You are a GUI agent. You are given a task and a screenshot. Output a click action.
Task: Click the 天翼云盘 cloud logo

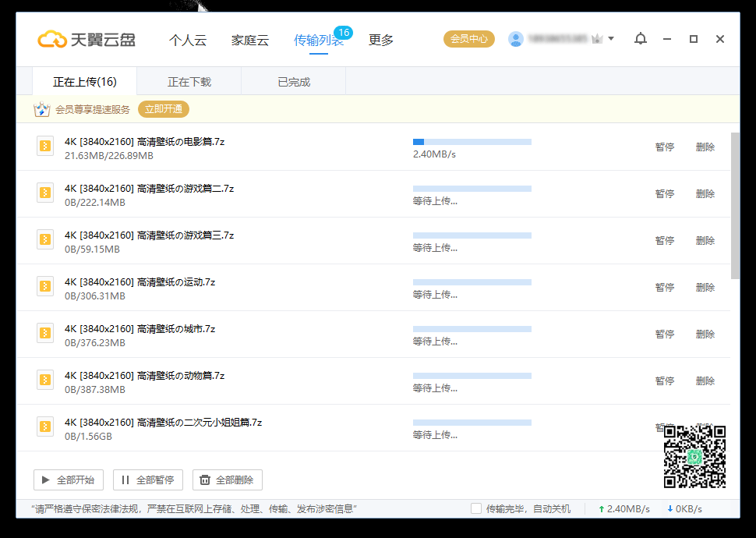(52, 39)
